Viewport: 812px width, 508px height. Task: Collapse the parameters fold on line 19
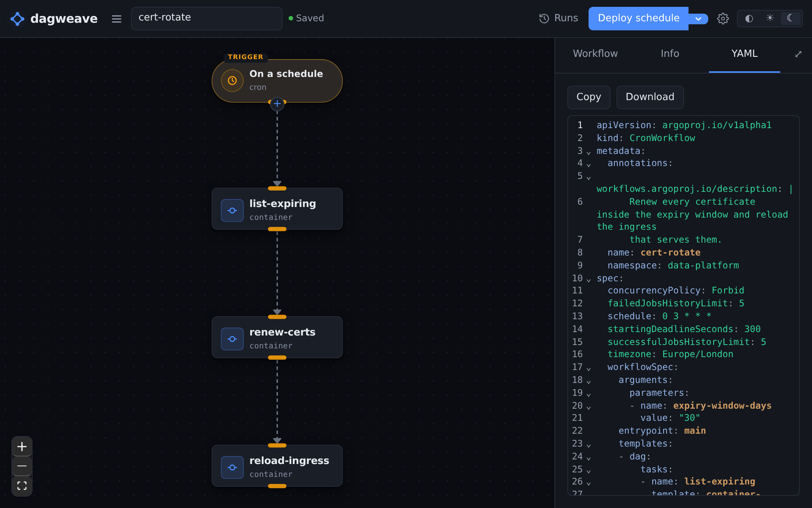[589, 395]
